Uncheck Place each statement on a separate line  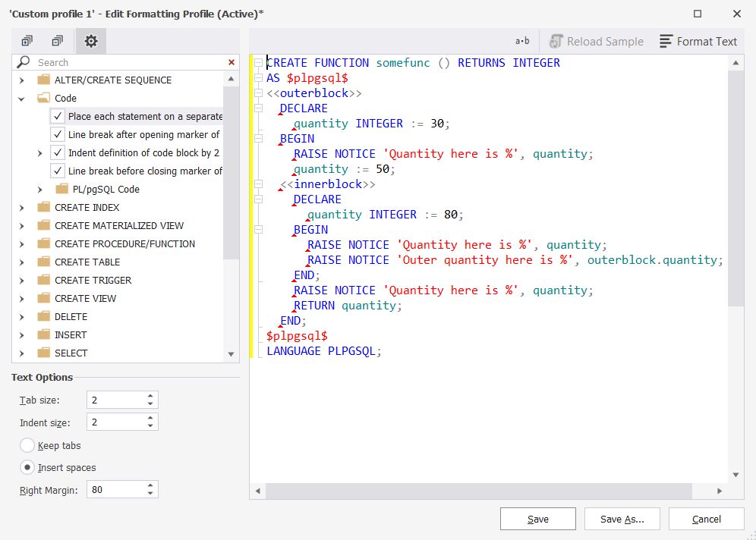(58, 116)
